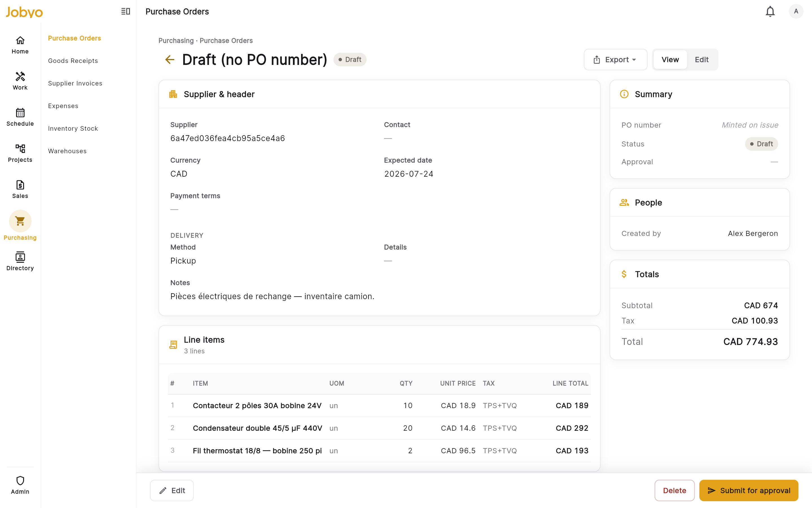
Task: Click unit price CAD 96.5
Action: click(x=458, y=450)
